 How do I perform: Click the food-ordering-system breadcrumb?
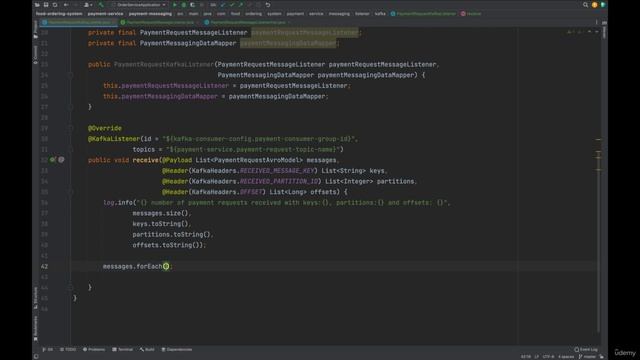pos(59,14)
